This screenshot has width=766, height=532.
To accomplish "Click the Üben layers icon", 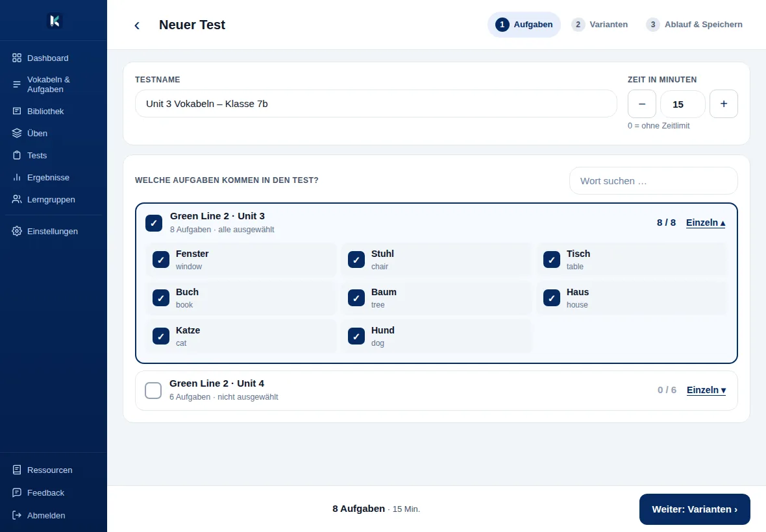I will coord(17,133).
